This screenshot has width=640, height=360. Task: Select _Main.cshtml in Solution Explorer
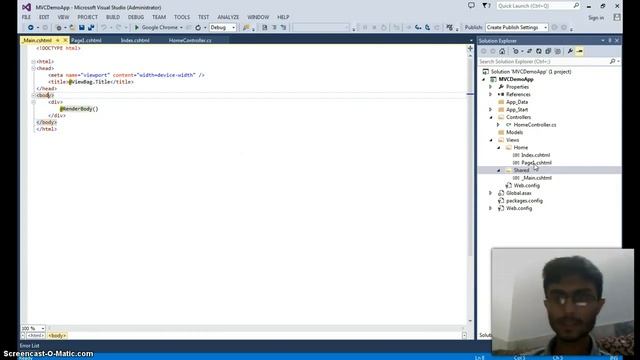[x=537, y=178]
